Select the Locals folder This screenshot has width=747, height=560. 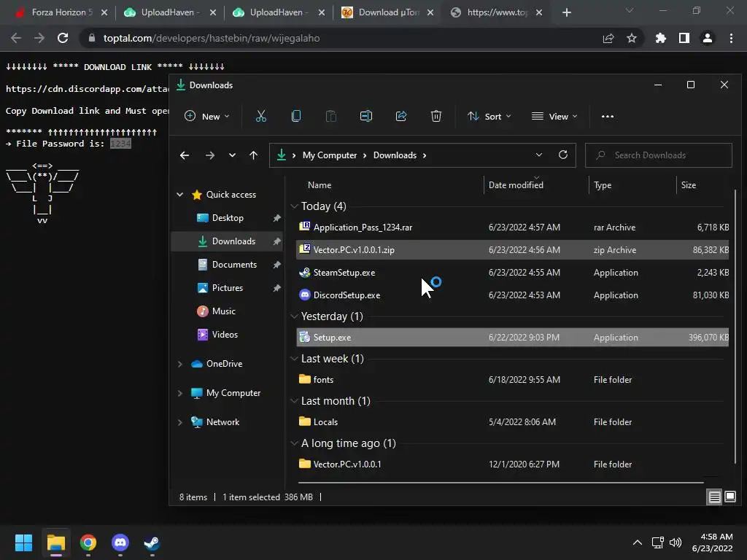coord(512,422)
